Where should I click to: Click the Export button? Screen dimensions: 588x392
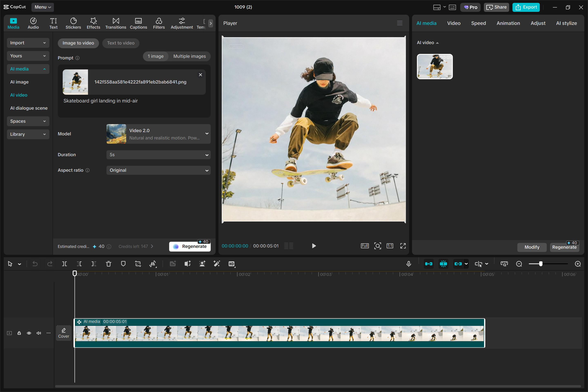click(x=526, y=7)
